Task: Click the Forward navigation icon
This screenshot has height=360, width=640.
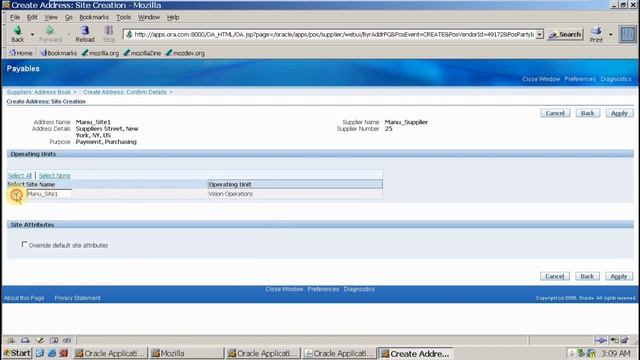Action: (51, 34)
